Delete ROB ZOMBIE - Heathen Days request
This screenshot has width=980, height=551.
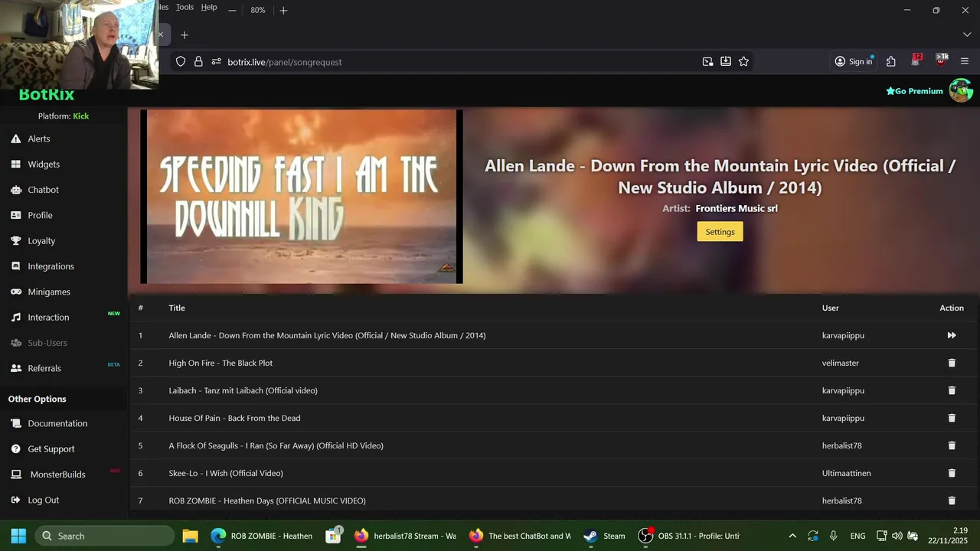click(x=952, y=500)
